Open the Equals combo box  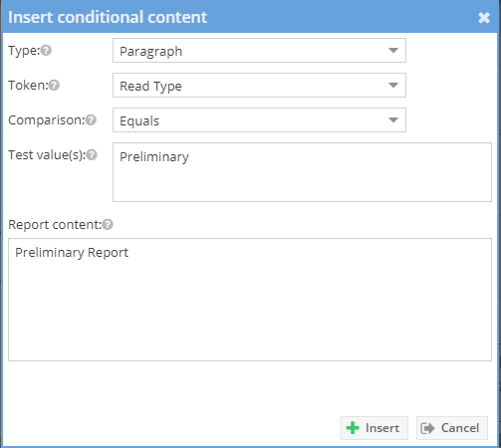pos(259,120)
